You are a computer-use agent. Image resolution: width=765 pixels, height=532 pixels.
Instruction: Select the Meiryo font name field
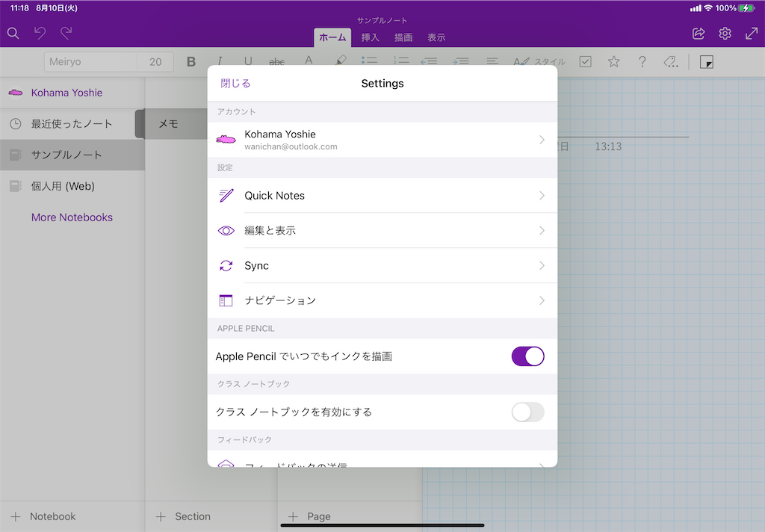(90, 62)
